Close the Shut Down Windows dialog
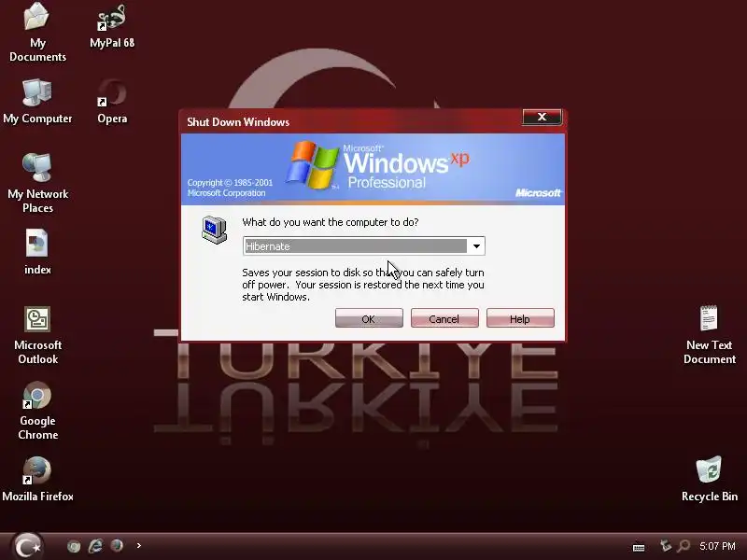747x560 pixels. [543, 118]
